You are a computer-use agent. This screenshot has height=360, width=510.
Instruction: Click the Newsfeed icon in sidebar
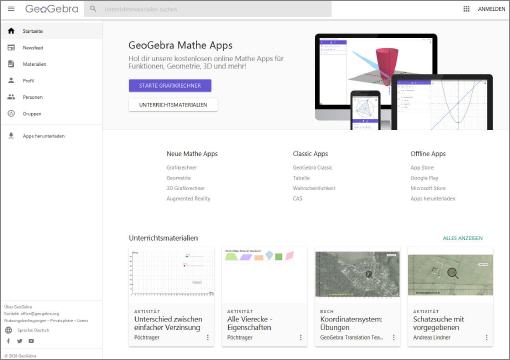(11, 48)
